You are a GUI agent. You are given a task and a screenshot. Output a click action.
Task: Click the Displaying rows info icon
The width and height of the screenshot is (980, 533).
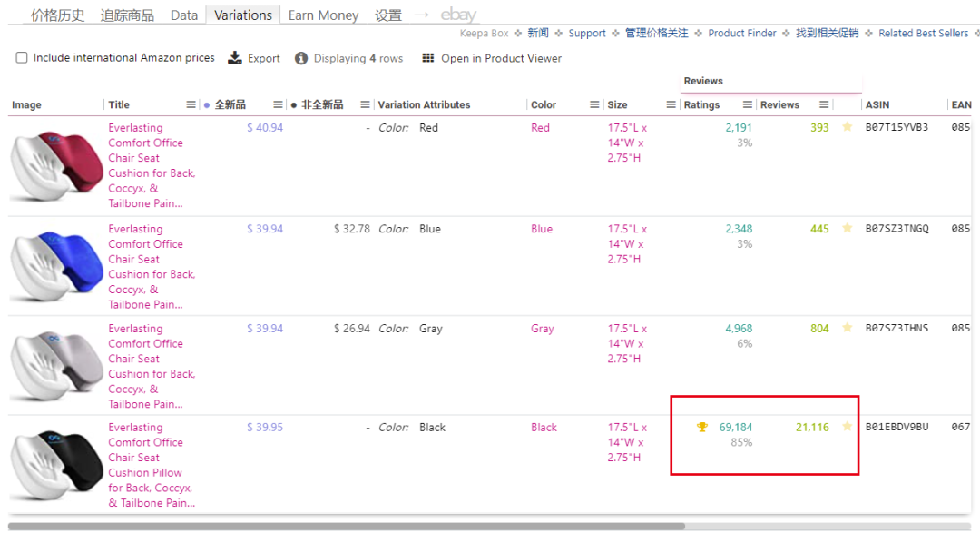click(x=300, y=58)
